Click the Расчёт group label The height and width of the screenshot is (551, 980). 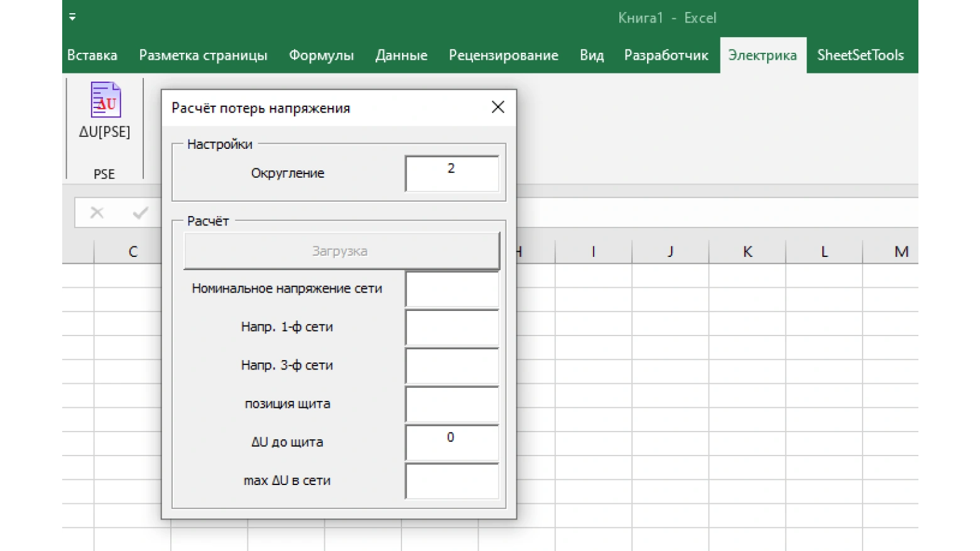[208, 221]
